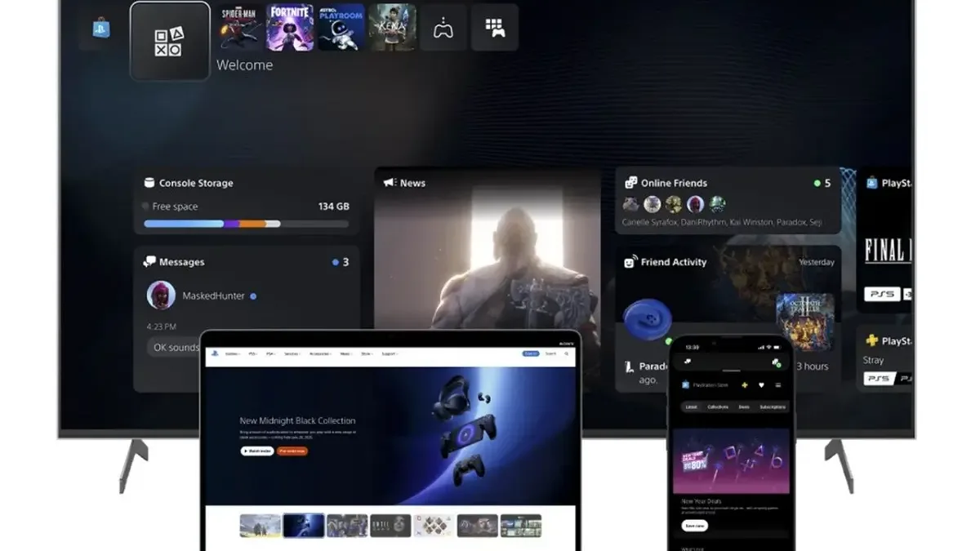Open the Kena game tile

tap(392, 27)
